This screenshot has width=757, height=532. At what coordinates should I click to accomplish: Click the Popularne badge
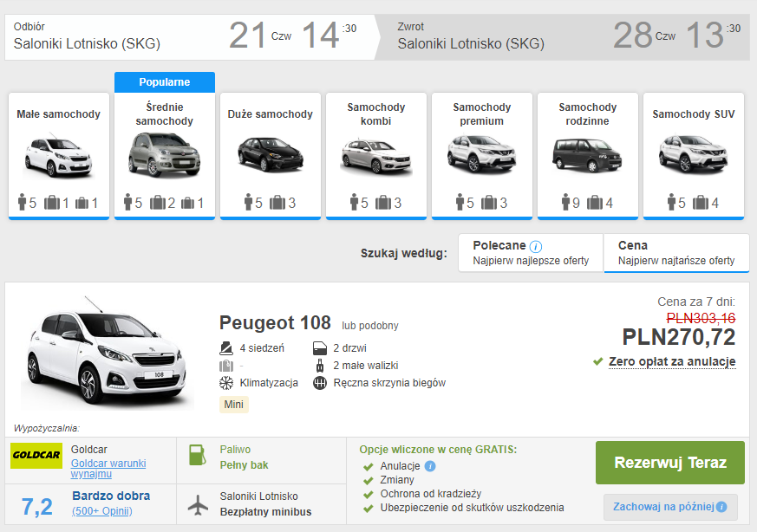point(165,82)
